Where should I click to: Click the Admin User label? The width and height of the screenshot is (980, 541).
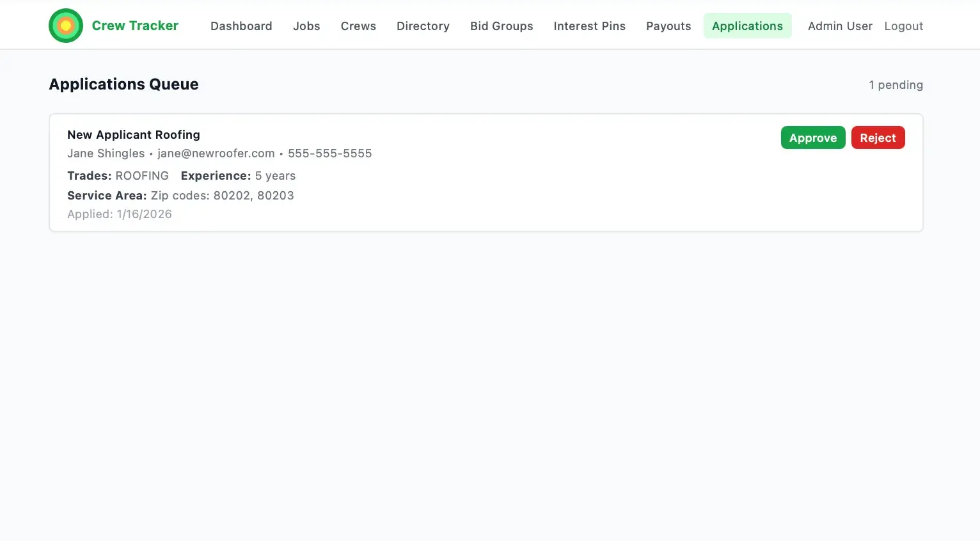[x=840, y=26]
